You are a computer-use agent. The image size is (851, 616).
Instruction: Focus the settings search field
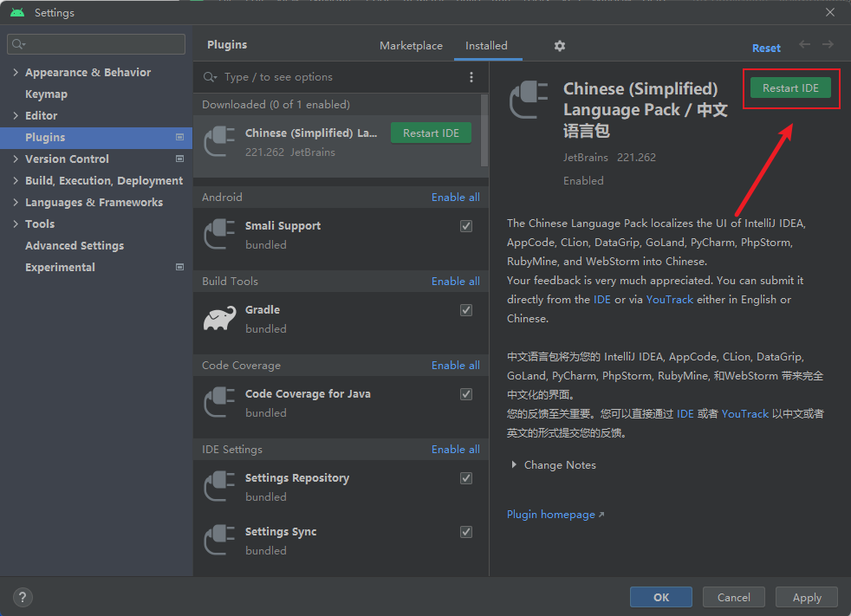[96, 44]
